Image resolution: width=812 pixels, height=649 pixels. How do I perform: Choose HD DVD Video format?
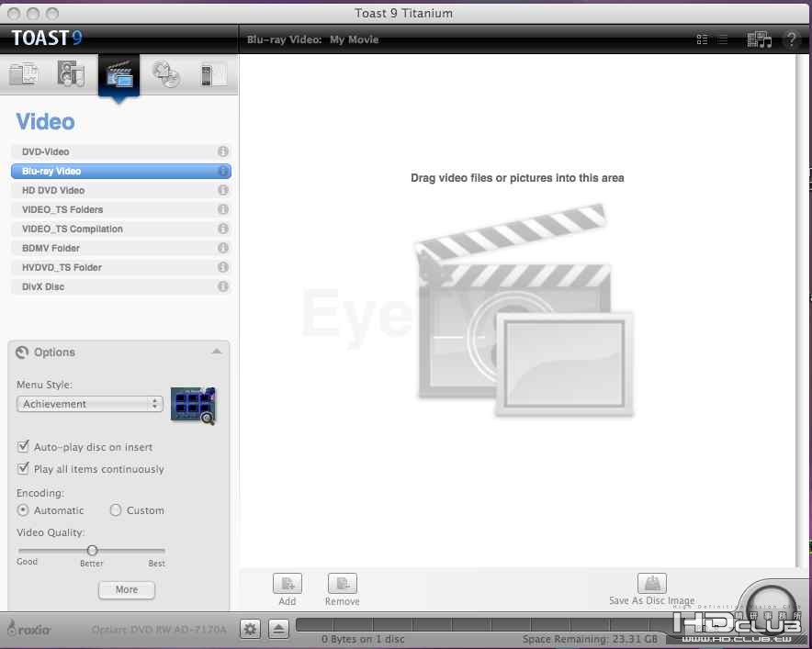click(x=120, y=190)
